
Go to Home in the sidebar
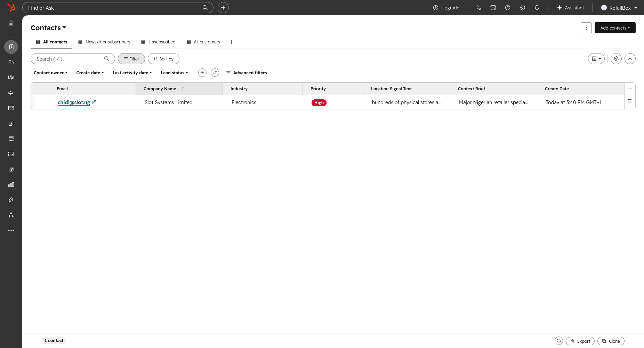click(x=11, y=23)
